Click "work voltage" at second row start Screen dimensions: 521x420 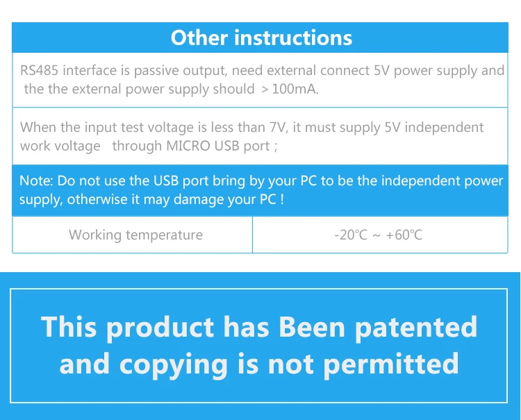coord(60,146)
